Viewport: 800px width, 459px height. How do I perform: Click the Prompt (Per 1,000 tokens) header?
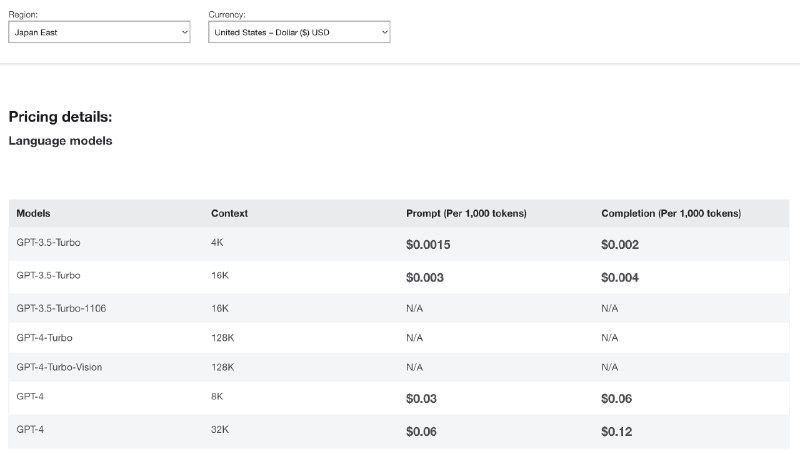(466, 213)
